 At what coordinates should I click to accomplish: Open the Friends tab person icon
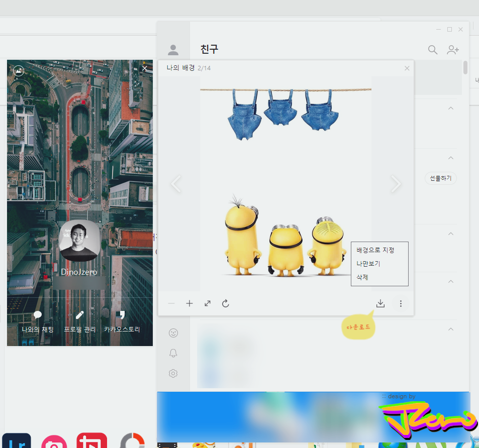(x=173, y=50)
